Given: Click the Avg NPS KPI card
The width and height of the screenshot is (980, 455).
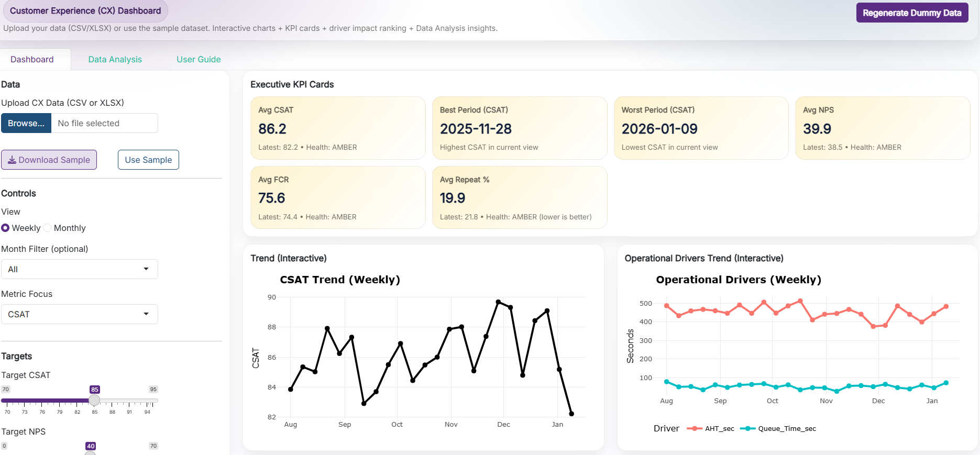Looking at the screenshot, I should click(x=883, y=128).
